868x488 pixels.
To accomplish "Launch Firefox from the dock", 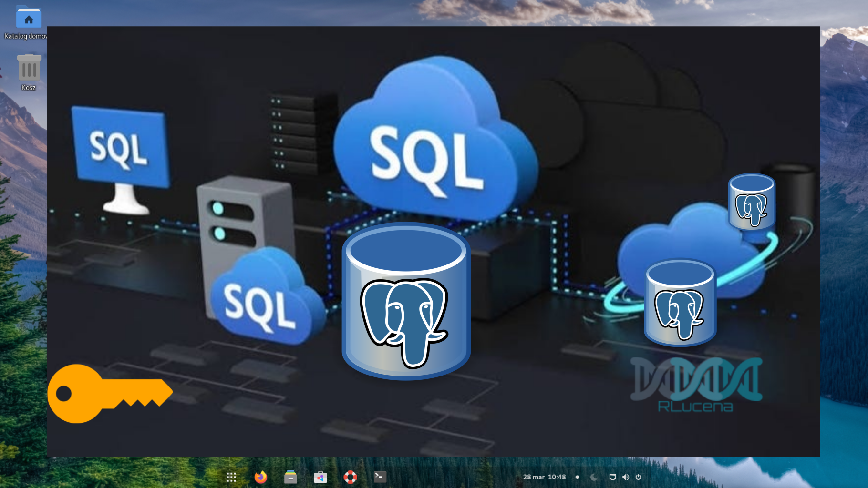I will click(x=261, y=477).
